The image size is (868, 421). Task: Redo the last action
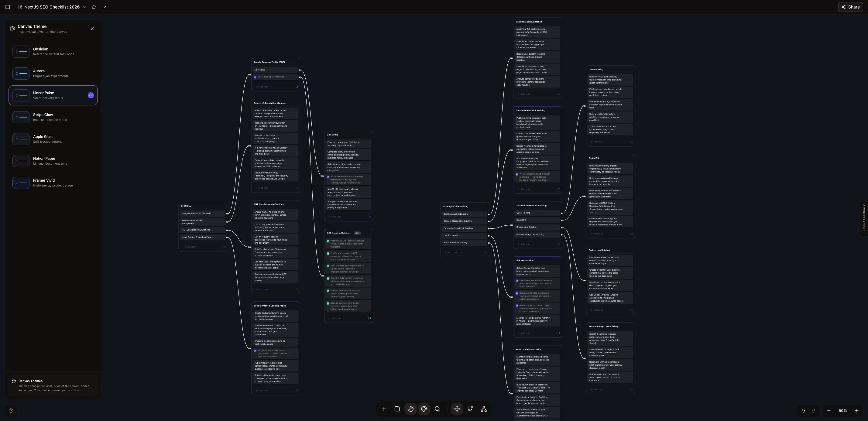point(813,411)
